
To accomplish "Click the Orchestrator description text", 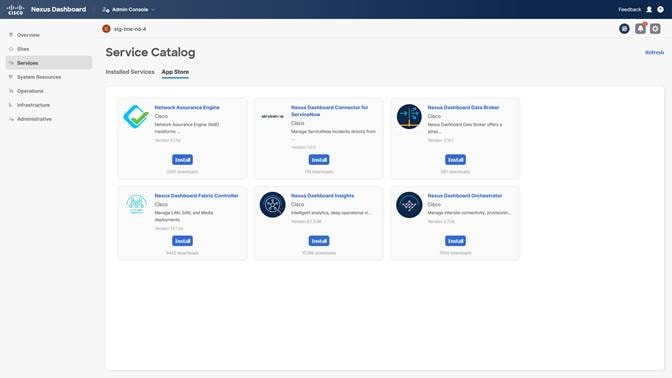I will (469, 213).
